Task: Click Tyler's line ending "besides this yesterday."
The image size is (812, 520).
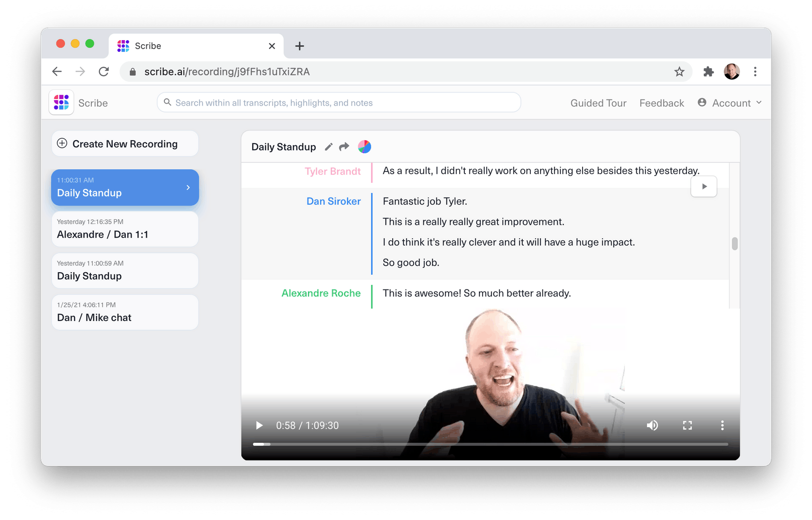Action: 541,171
